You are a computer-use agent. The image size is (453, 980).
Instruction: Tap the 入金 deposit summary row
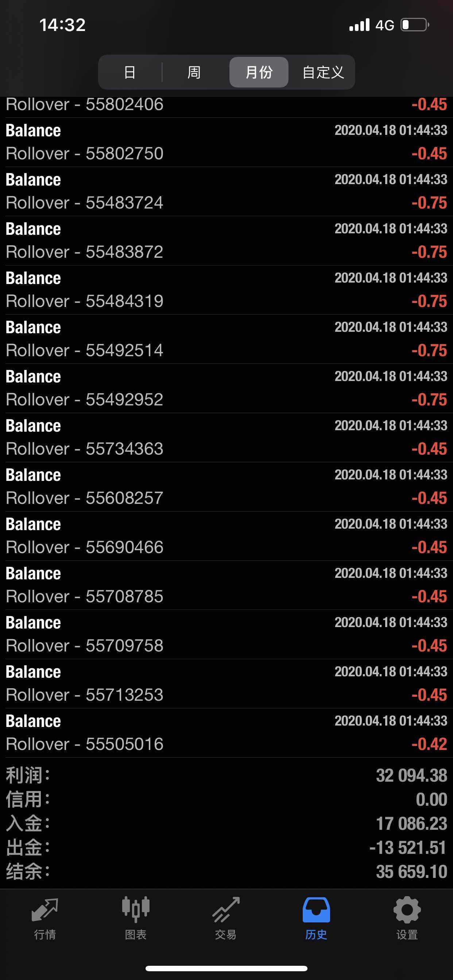tap(226, 824)
